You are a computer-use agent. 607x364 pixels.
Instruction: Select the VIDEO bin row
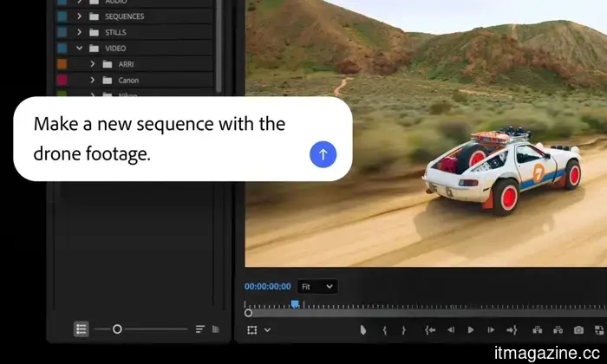(134, 48)
